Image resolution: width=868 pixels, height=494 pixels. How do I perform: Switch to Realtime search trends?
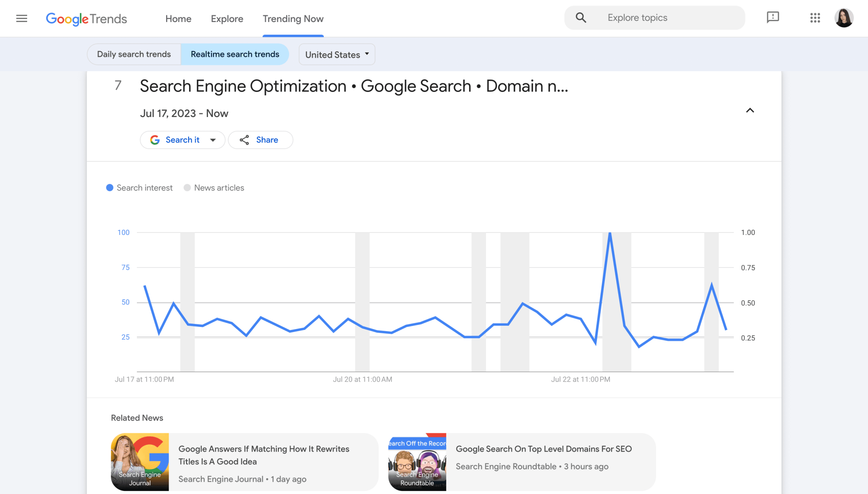[235, 54]
